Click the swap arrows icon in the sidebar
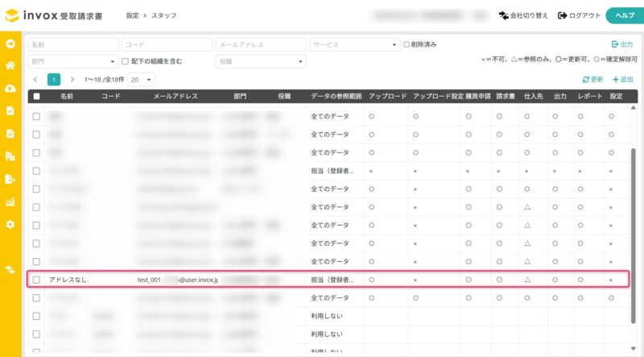The height and width of the screenshot is (357, 644). click(10, 270)
